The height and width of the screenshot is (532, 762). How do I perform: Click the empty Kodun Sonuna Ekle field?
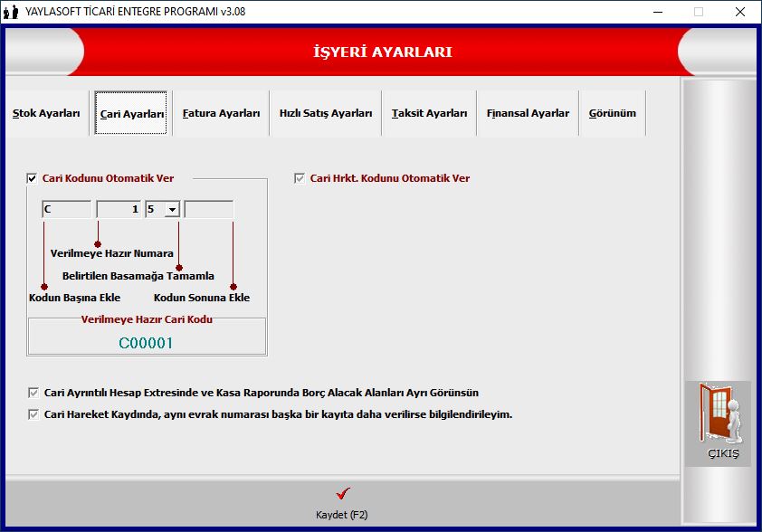coord(209,209)
